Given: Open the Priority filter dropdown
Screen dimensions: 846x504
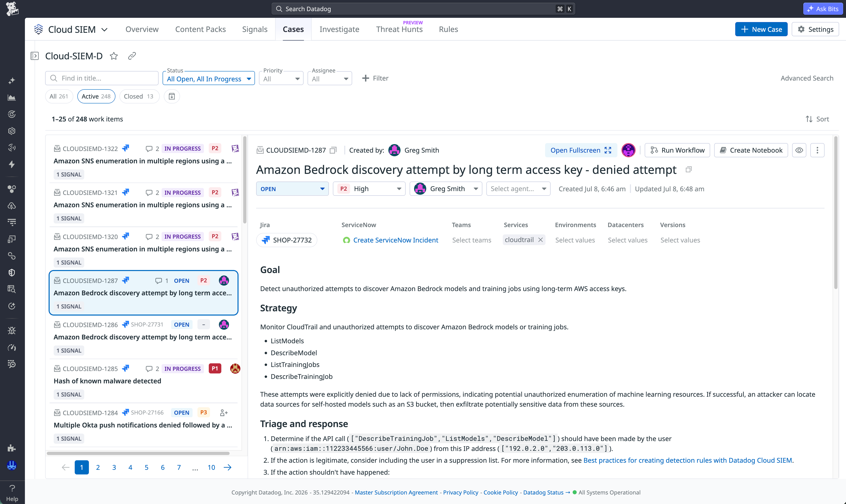Looking at the screenshot, I should 281,79.
